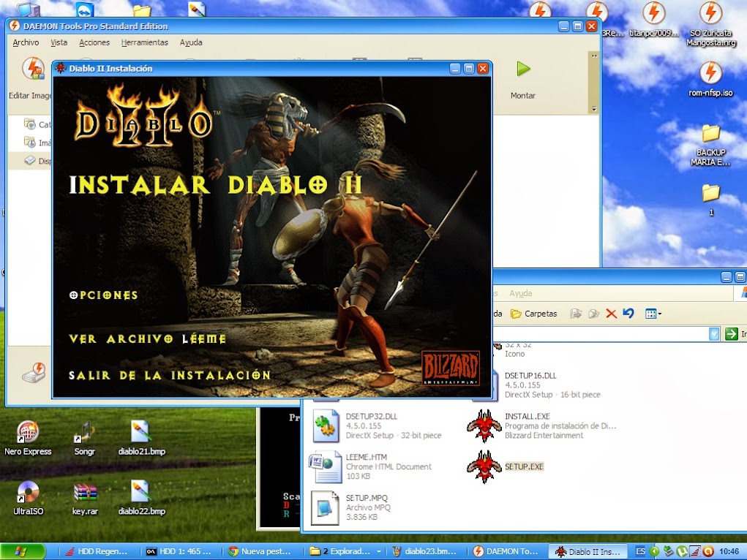Open Acciones menu in DAEMON Tools
Viewport: 747px width, 560px height.
(x=94, y=42)
